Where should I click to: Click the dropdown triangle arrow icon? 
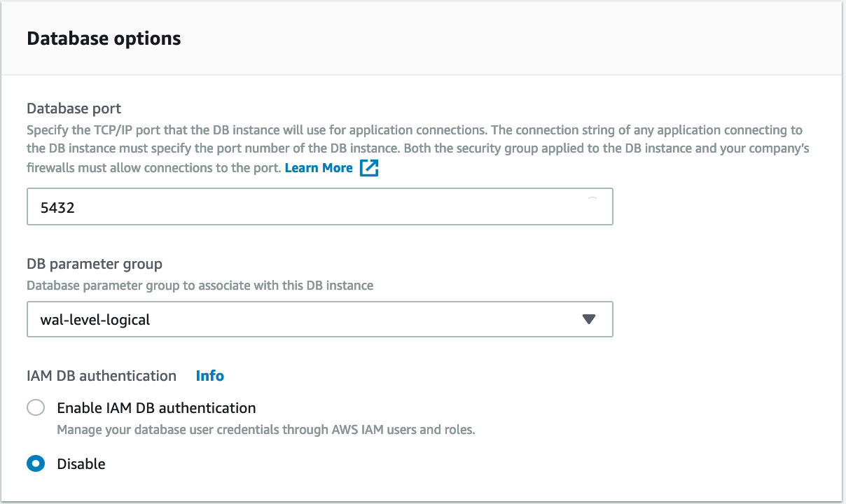(589, 320)
